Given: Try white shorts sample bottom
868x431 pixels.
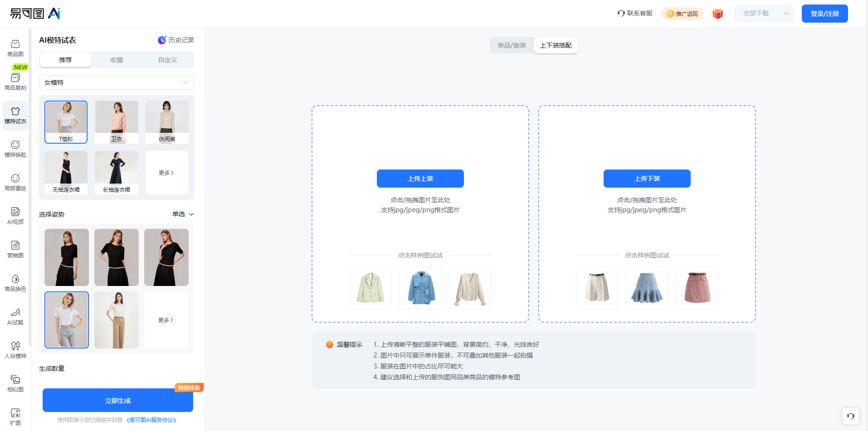Looking at the screenshot, I should point(597,288).
